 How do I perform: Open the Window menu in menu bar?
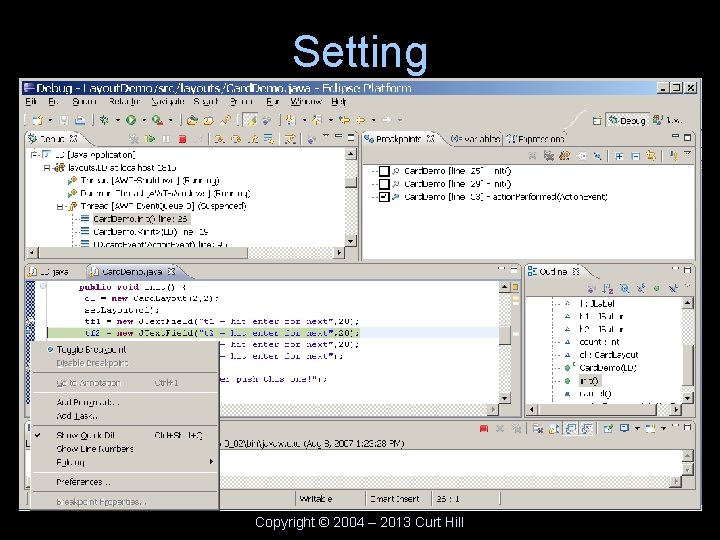(x=305, y=101)
